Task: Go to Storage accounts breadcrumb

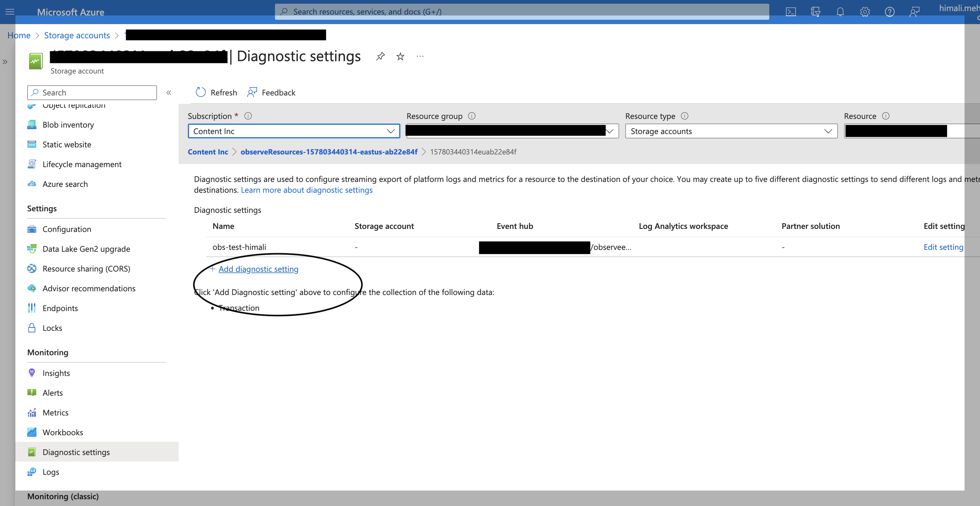Action: (x=77, y=36)
